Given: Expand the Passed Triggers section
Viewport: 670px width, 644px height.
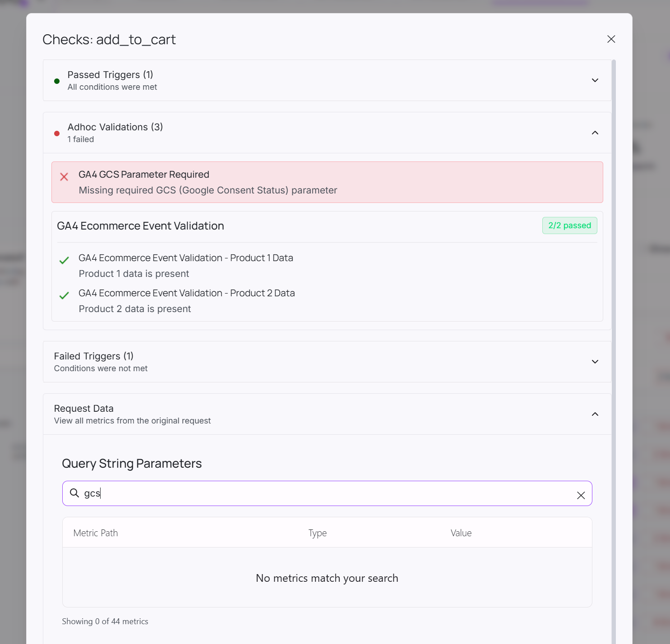Looking at the screenshot, I should (x=595, y=80).
